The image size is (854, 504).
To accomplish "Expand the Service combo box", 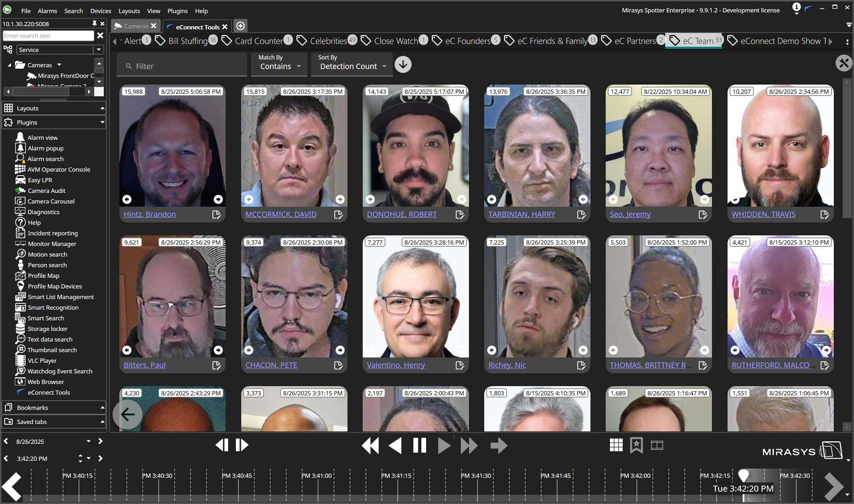I will click(x=99, y=50).
